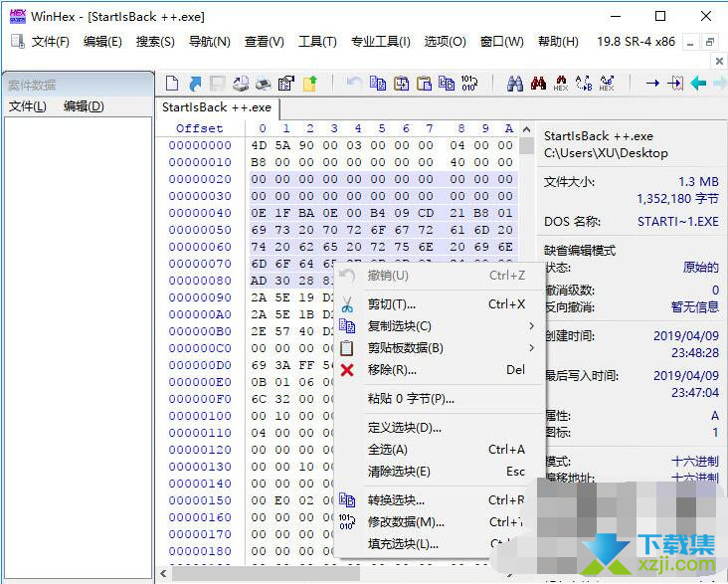
Task: Select 粘贴 0 字节(P)... in context menu
Action: click(440, 399)
